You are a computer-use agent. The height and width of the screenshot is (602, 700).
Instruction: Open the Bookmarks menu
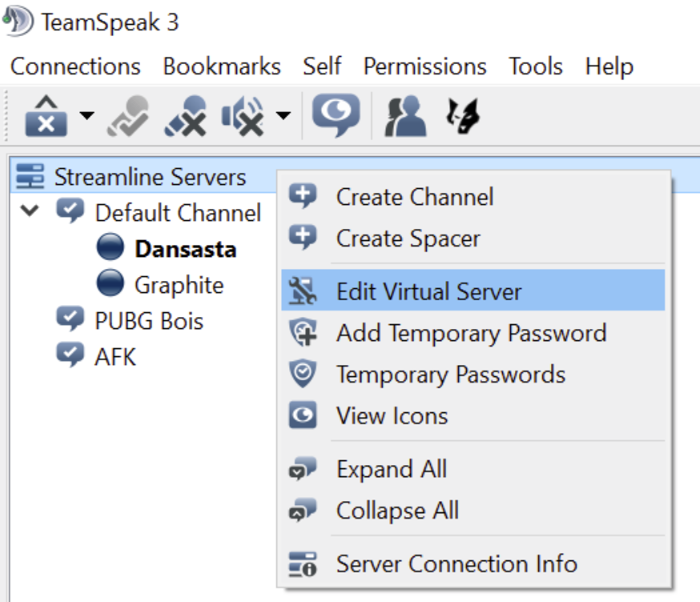coord(222,67)
